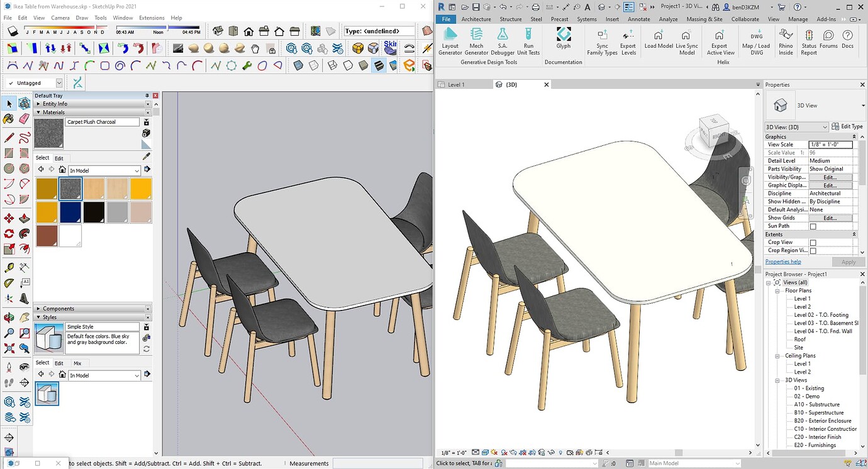Switch to the Annotate ribbon tab
Image resolution: width=868 pixels, height=469 pixels.
(639, 19)
